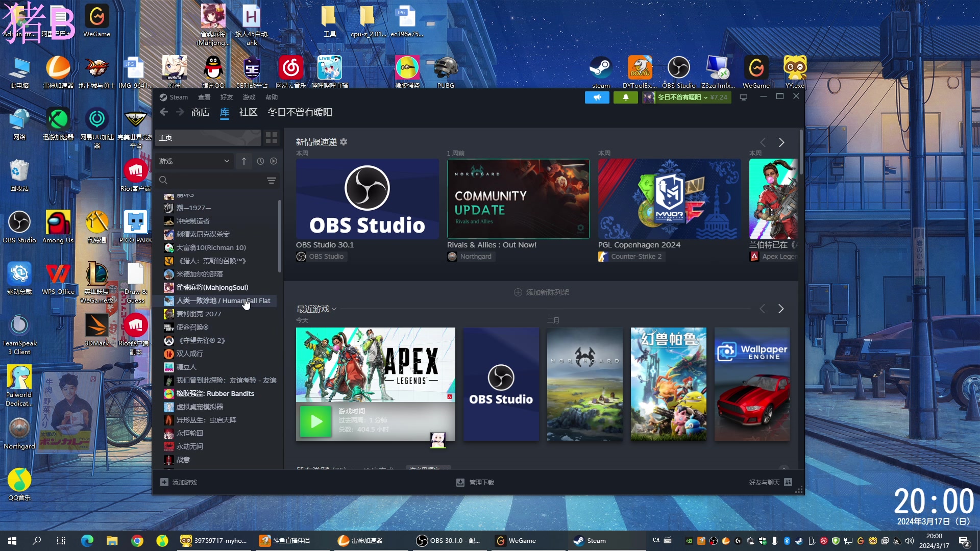The width and height of the screenshot is (980, 551).
Task: Open 好友与聊天 panel
Action: click(770, 482)
